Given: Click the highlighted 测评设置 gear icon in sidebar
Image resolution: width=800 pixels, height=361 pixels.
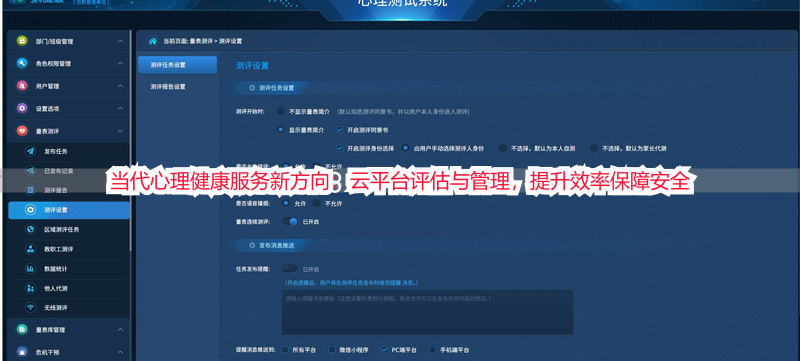Looking at the screenshot, I should (x=31, y=210).
